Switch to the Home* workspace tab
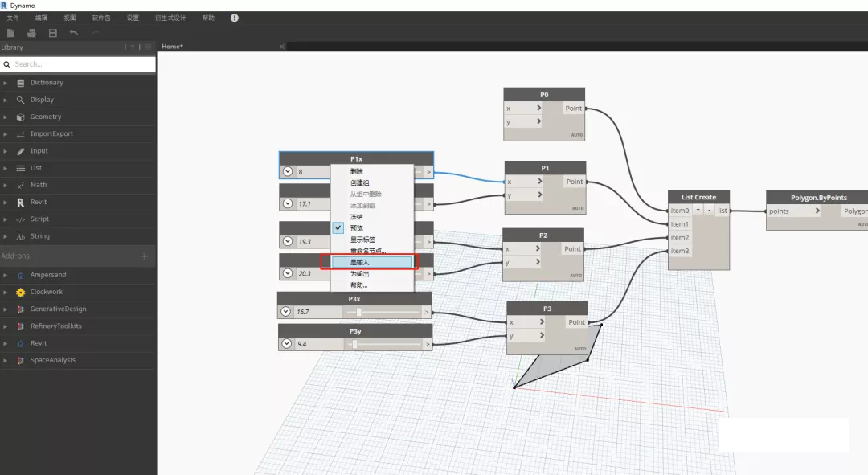868x475 pixels. [173, 47]
